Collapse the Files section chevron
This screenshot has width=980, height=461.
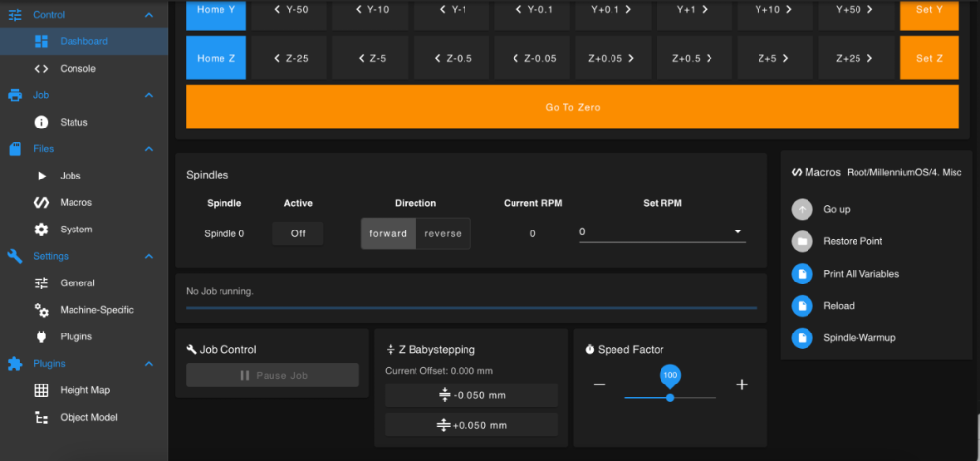(x=148, y=149)
